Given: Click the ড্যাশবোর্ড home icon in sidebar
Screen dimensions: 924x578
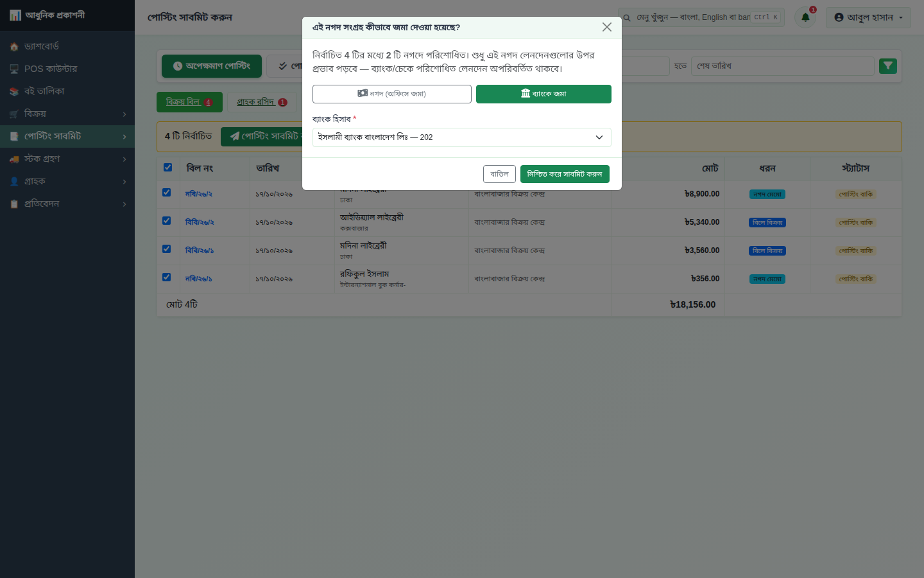Looking at the screenshot, I should (14, 47).
